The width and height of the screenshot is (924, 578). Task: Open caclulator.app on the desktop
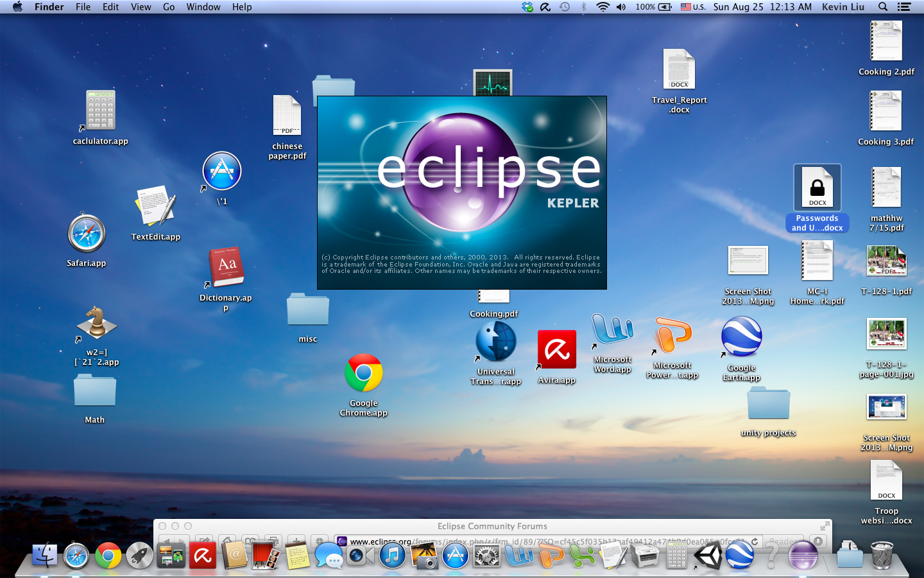(x=100, y=111)
